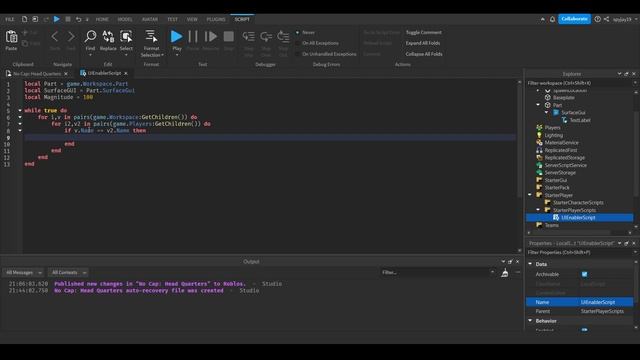Image resolution: width=640 pixels, height=360 pixels.
Task: Open the notifications bell icon
Action: click(x=552, y=19)
